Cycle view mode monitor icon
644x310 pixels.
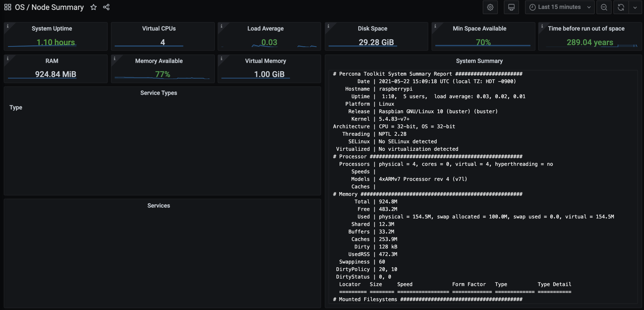(x=511, y=7)
